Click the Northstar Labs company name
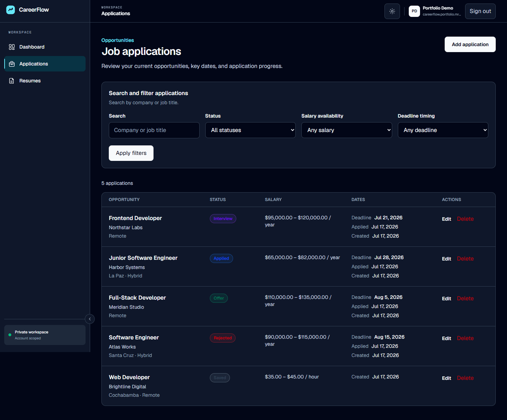This screenshot has height=420, width=507. click(x=126, y=228)
